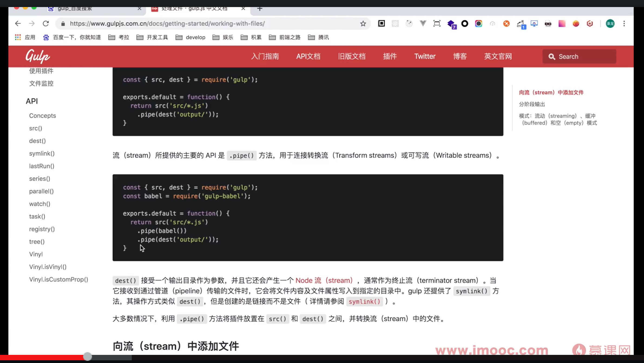The height and width of the screenshot is (363, 644).
Task: Select the Vue DevTools extension icon
Action: tap(423, 24)
